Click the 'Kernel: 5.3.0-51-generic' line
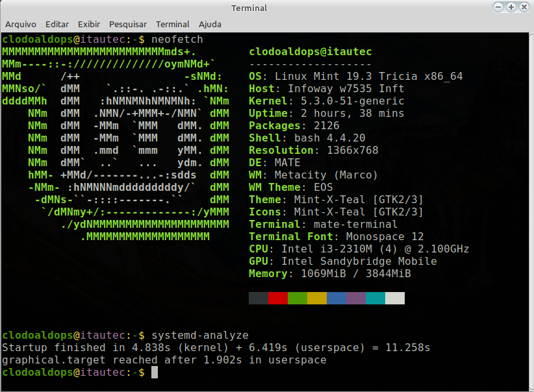This screenshot has height=392, width=534. [327, 101]
